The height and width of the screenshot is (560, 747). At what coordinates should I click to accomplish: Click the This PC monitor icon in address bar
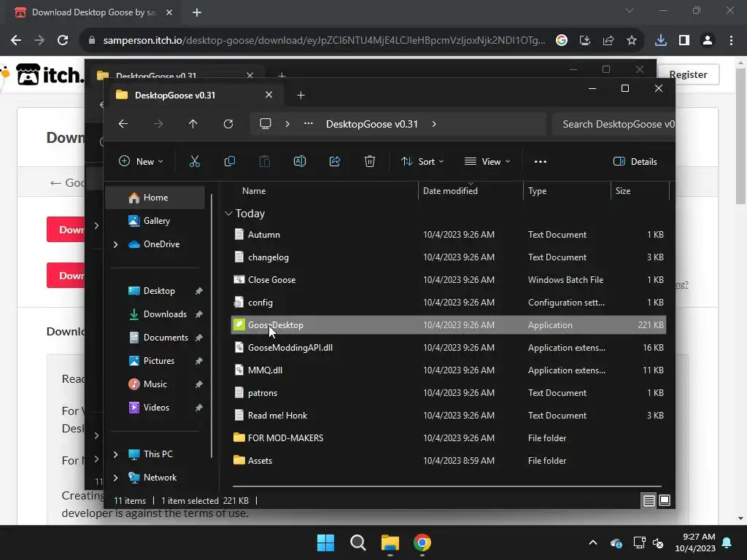tap(266, 124)
